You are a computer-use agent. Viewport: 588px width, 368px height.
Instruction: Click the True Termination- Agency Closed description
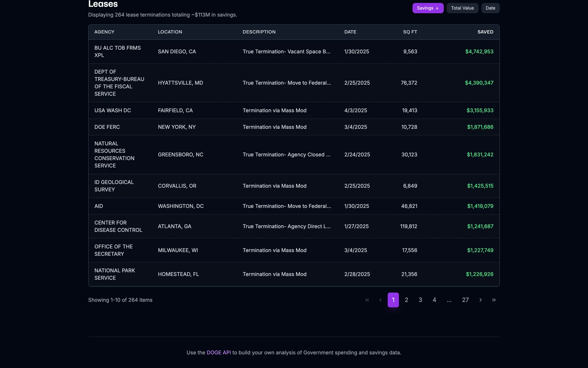coord(286,155)
